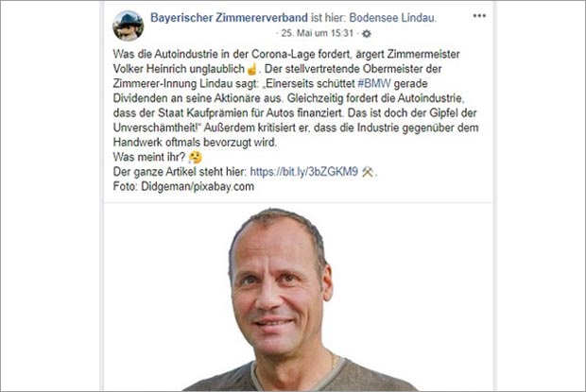Open the Bodensee Lindau location link
Screen dimensions: 586x392
(x=392, y=18)
